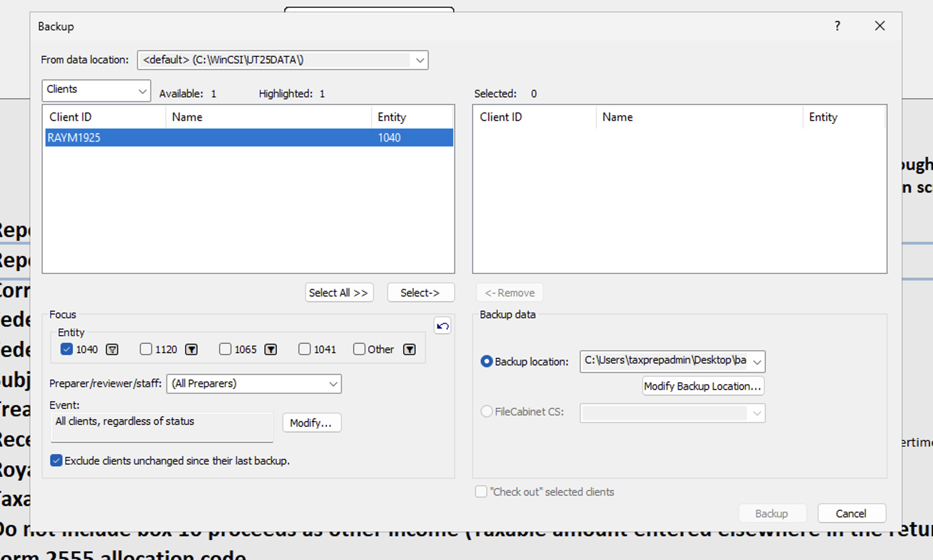Expand the From data location dropdown
Screen dimensions: 933x560
pyautogui.click(x=419, y=60)
